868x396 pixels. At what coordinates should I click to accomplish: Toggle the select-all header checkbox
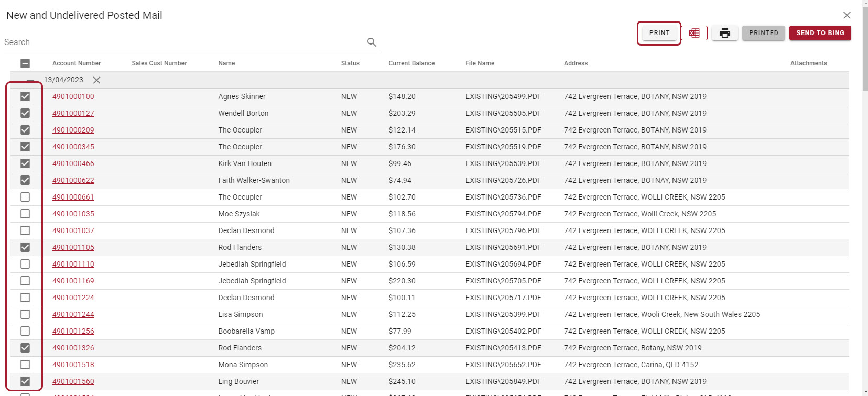pos(25,63)
